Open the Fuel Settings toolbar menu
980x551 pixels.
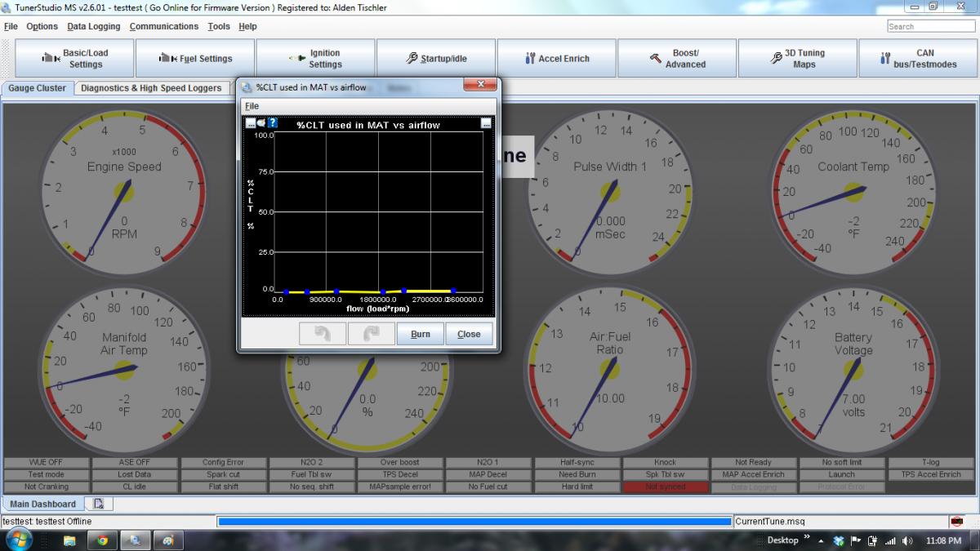coord(195,59)
